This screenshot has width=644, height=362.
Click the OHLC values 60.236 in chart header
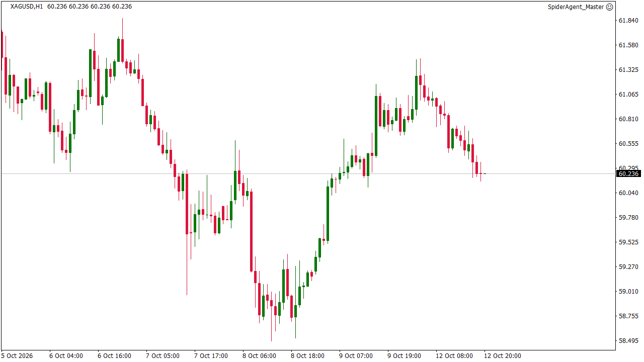click(90, 7)
